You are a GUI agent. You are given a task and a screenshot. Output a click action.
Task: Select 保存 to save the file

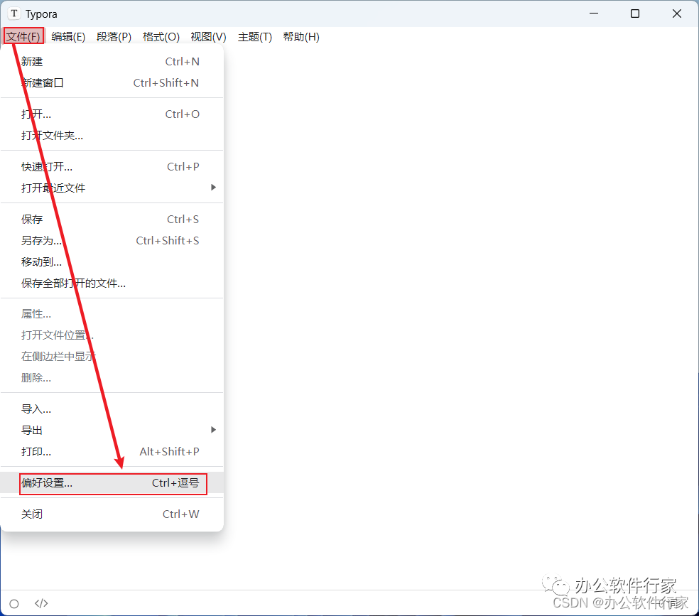pos(112,220)
